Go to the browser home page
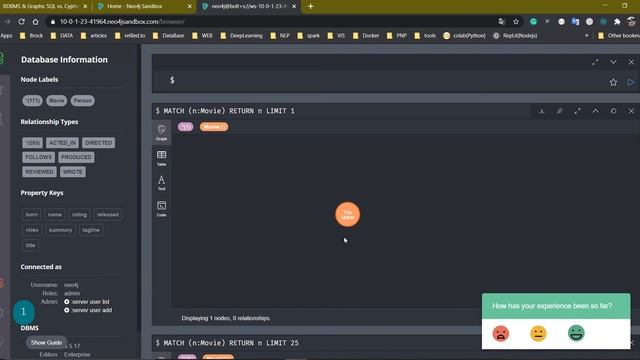Screen dimensions: 640x360 36,22
